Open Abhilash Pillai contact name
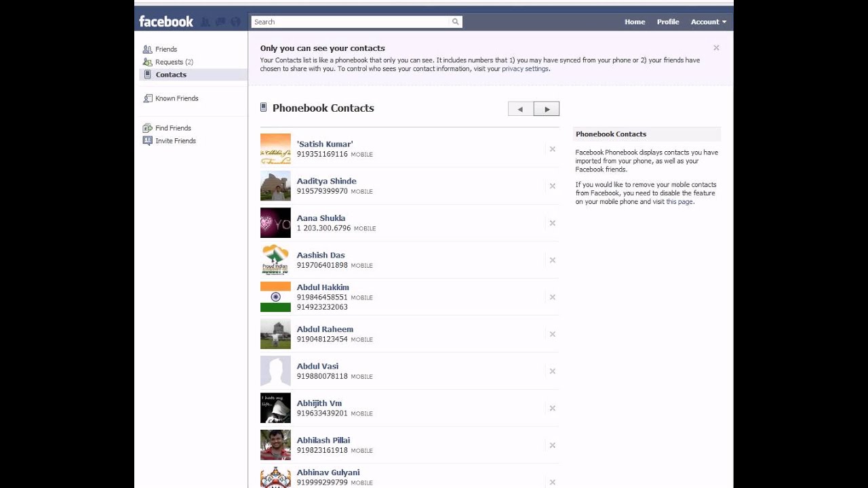This screenshot has width=868, height=488. click(323, 441)
